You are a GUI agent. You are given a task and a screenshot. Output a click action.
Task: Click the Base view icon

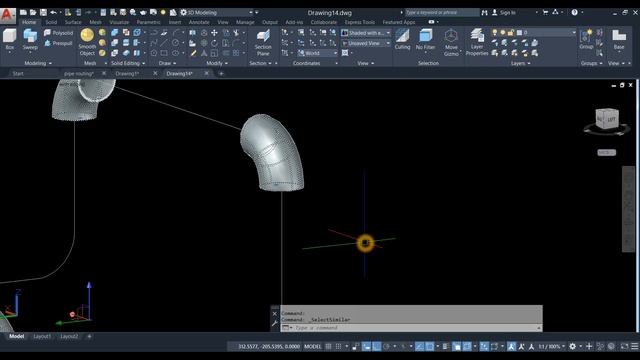point(619,40)
